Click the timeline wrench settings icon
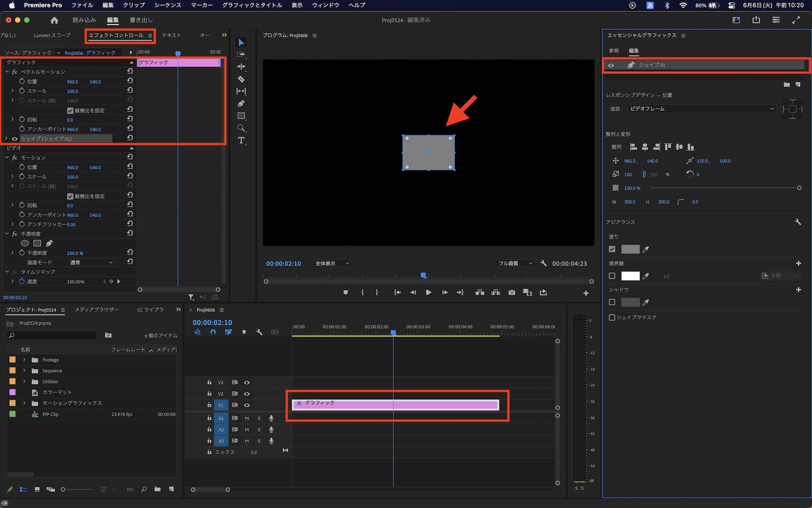The image size is (812, 508). [x=259, y=332]
